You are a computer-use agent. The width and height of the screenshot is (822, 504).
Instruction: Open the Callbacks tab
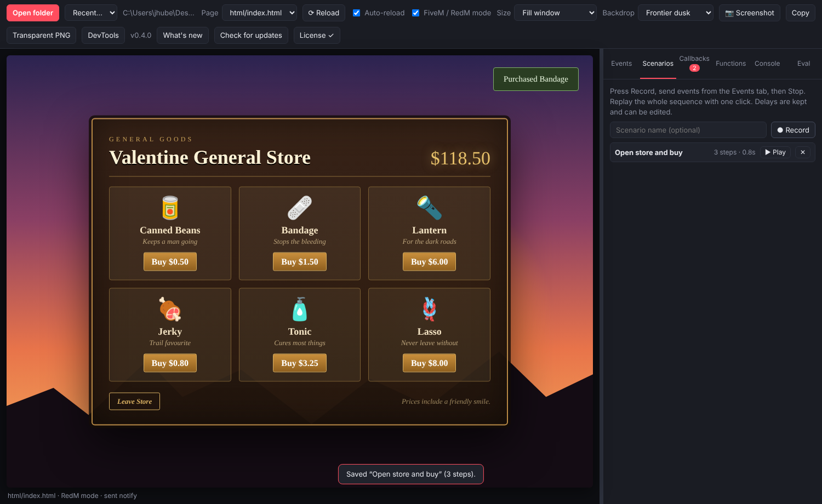[x=694, y=63]
